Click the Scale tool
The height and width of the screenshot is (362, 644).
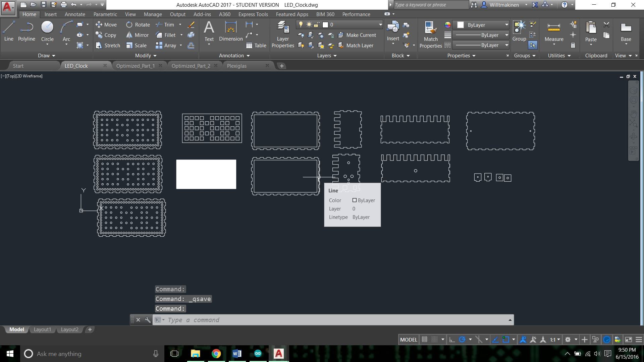pyautogui.click(x=136, y=45)
